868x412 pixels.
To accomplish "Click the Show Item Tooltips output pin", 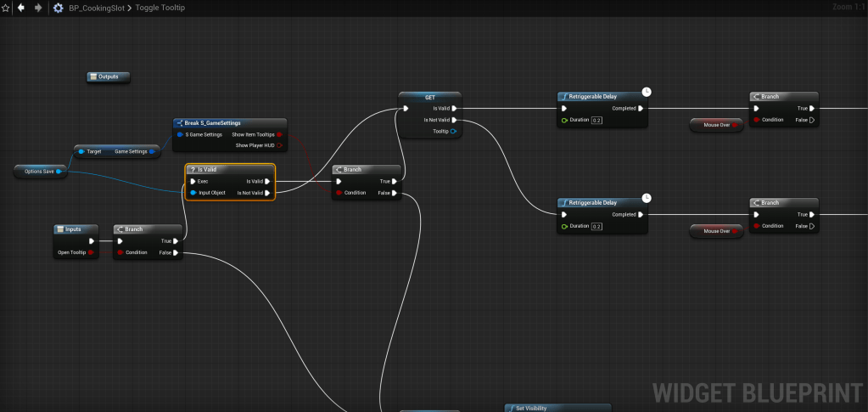I will [279, 134].
